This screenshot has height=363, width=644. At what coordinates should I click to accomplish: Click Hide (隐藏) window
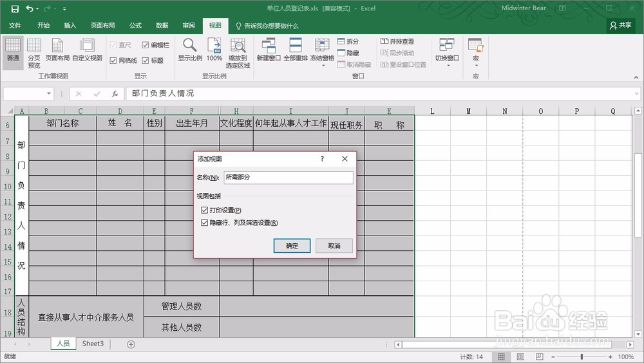[x=348, y=53]
